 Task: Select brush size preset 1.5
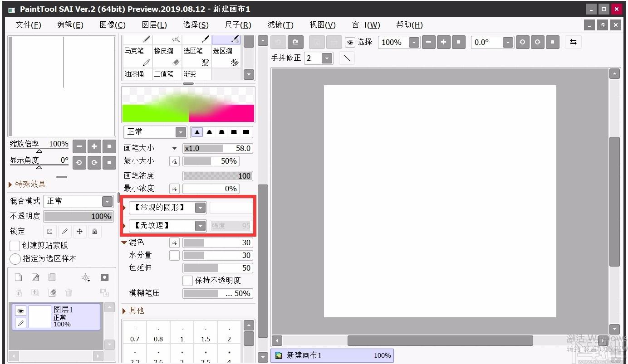pos(206,333)
